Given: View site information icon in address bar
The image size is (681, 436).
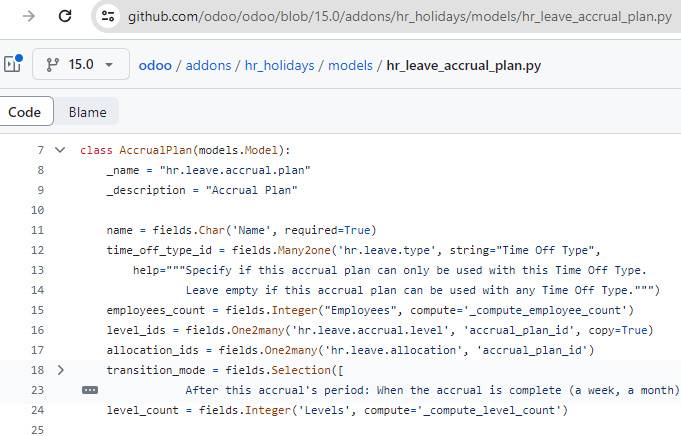Looking at the screenshot, I should pos(108,17).
